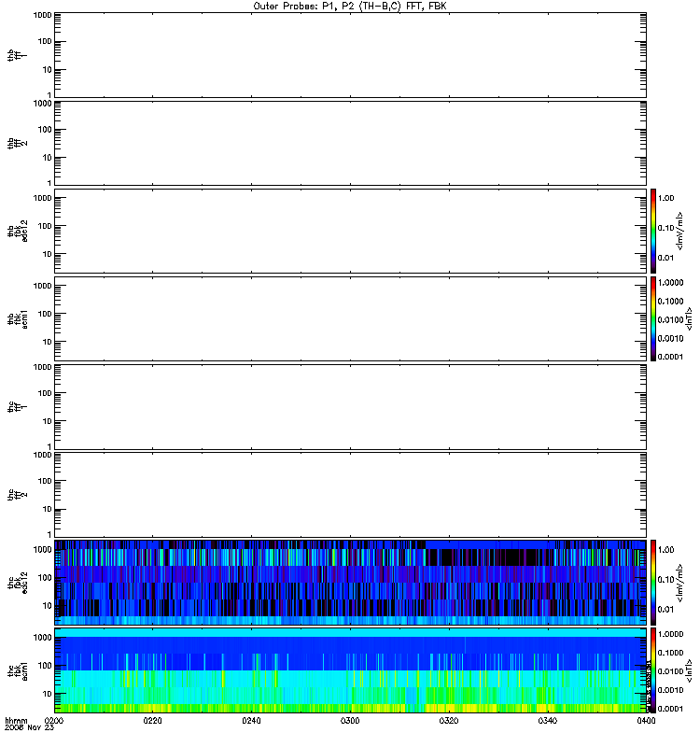Select the 0400 time axis label
Viewport: 700px width, 747px height.
646,721
